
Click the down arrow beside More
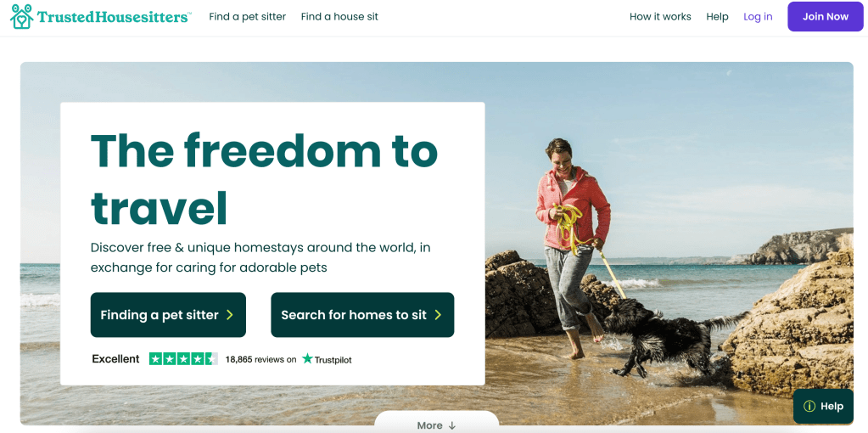coord(451,425)
